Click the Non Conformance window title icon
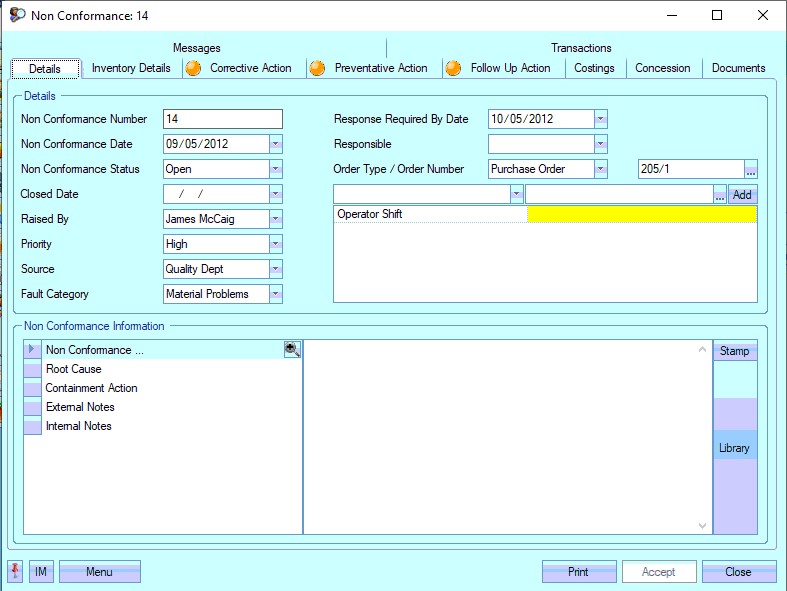The image size is (787, 591). (17, 15)
